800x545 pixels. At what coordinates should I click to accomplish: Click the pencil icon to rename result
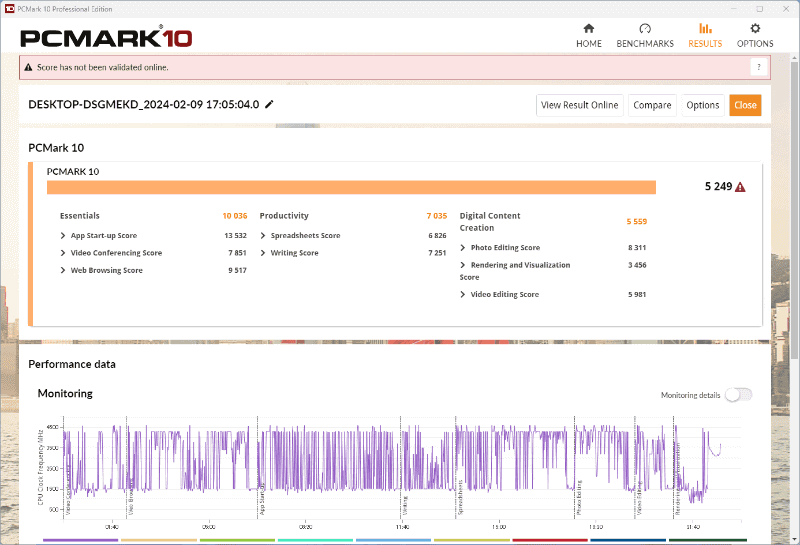(269, 104)
